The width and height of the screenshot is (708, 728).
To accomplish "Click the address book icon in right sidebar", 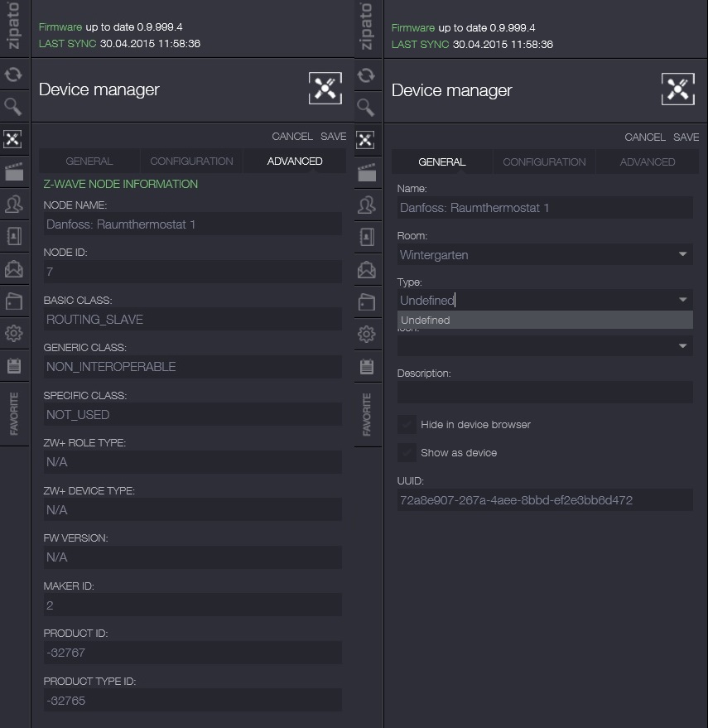I will [x=366, y=237].
